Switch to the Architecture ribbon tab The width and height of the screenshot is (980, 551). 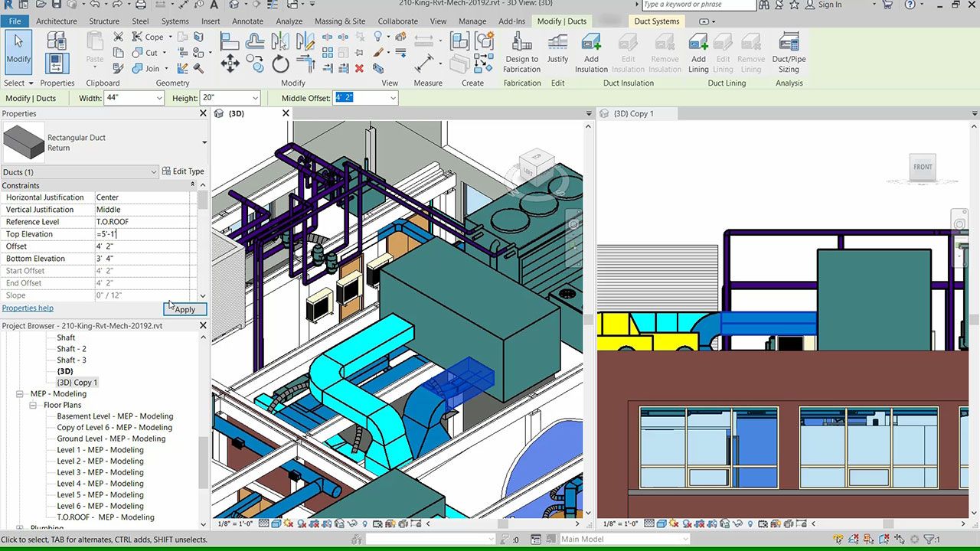pyautogui.click(x=57, y=21)
